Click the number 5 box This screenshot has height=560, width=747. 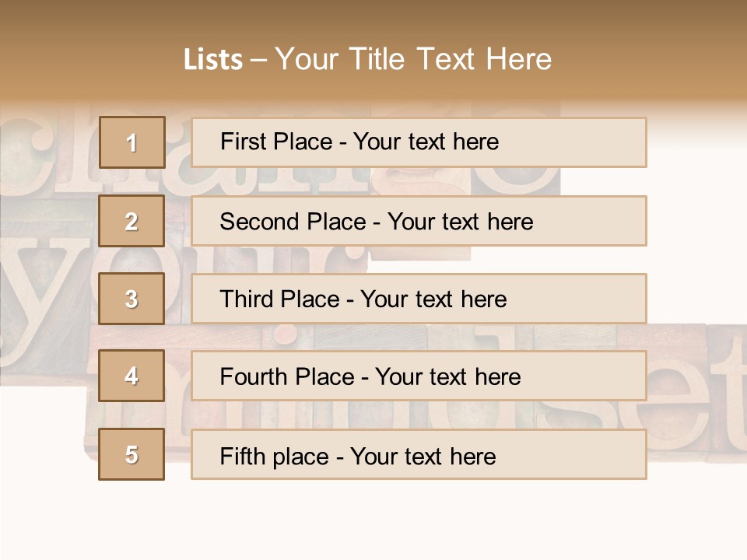(x=132, y=454)
